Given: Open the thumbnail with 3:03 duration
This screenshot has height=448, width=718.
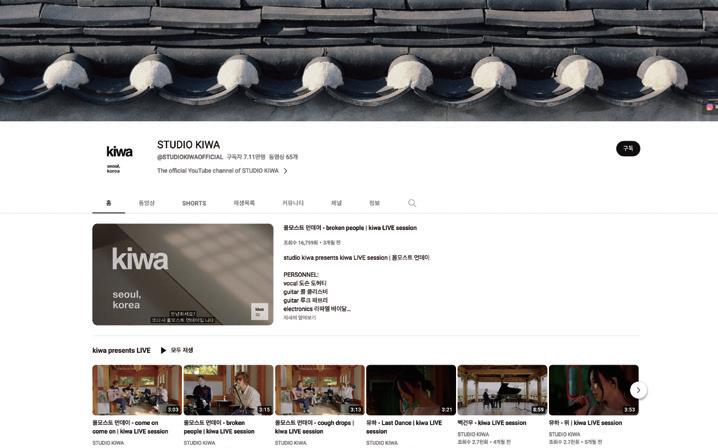Looking at the screenshot, I should (137, 390).
